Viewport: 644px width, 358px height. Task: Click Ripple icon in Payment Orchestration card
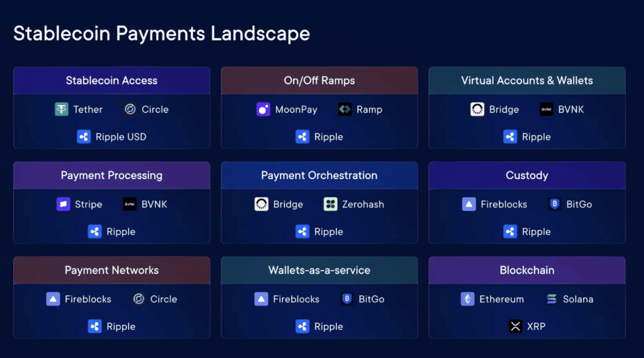303,232
